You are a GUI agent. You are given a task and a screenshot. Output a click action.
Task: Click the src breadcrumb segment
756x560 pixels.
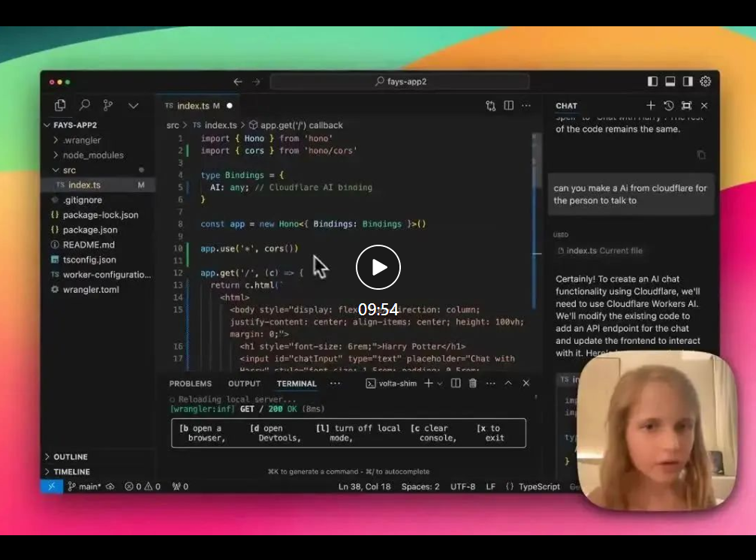click(173, 125)
